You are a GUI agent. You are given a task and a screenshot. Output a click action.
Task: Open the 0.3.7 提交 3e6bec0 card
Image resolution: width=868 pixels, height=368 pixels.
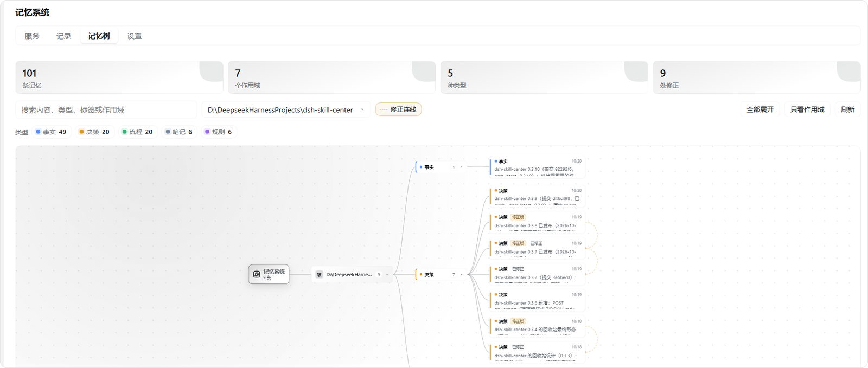tap(538, 274)
